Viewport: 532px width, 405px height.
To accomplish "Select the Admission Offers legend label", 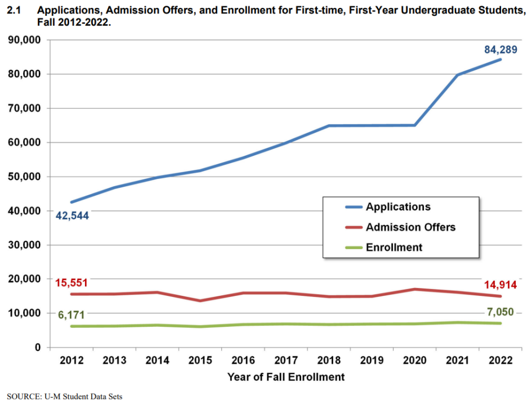I will point(410,227).
